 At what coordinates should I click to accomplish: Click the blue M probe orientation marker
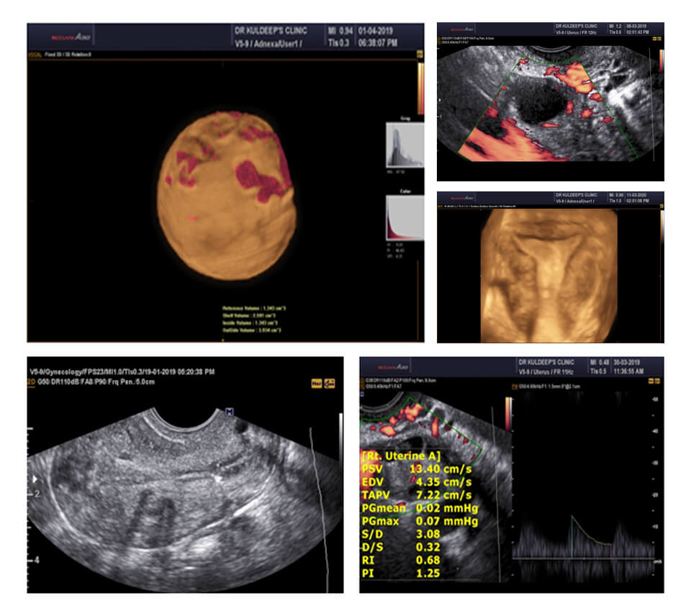pos(230,411)
